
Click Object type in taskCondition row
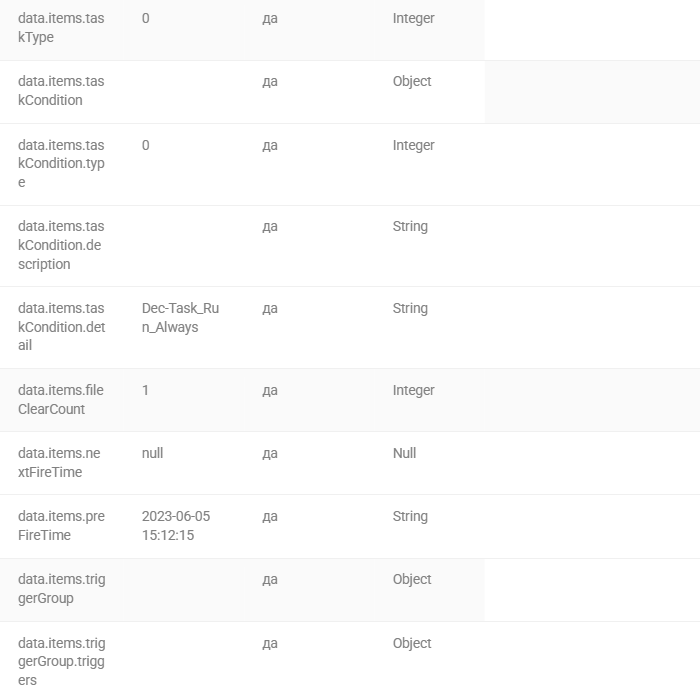(x=412, y=81)
